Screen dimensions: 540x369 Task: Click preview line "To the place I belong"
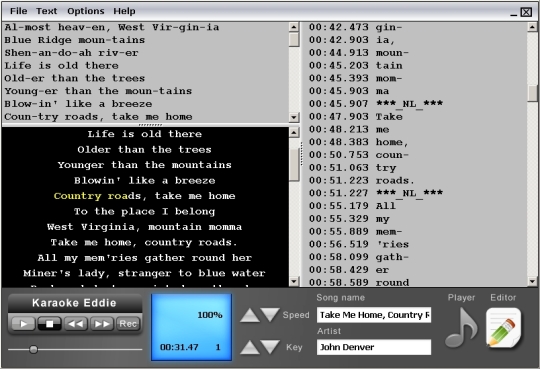coord(144,212)
